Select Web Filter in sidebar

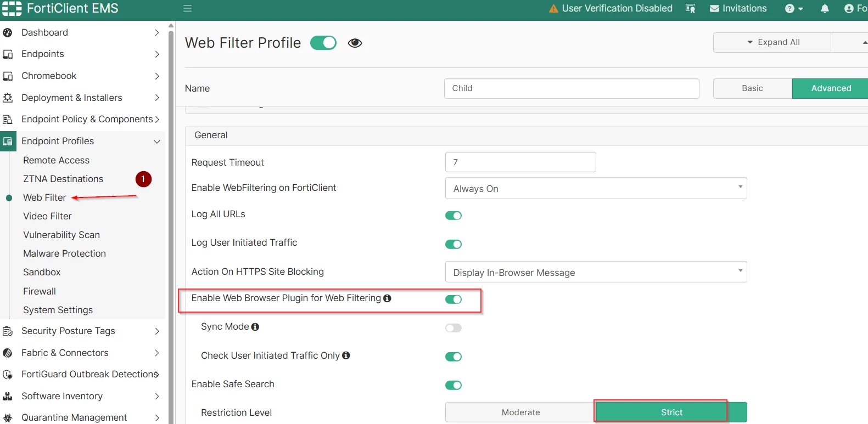click(44, 197)
